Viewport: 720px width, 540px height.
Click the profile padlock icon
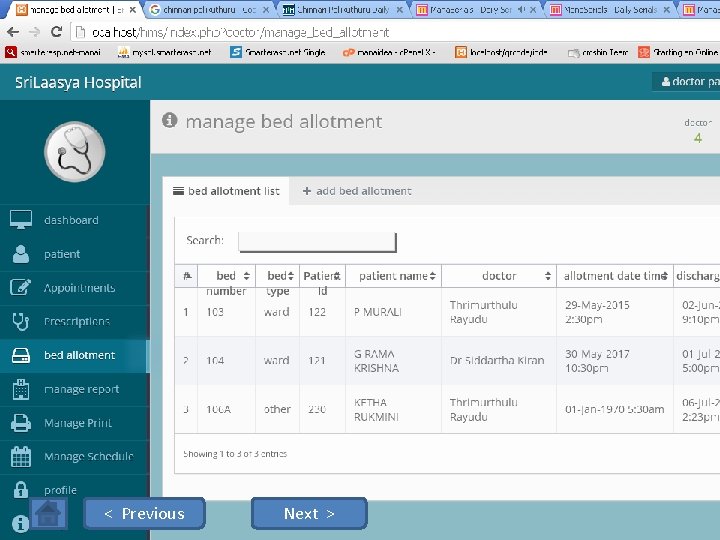[x=21, y=489]
